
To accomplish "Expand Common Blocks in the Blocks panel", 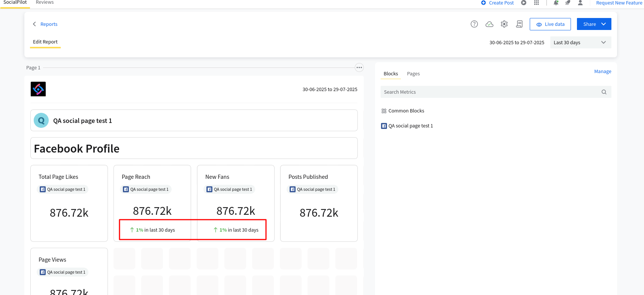I will (x=406, y=111).
